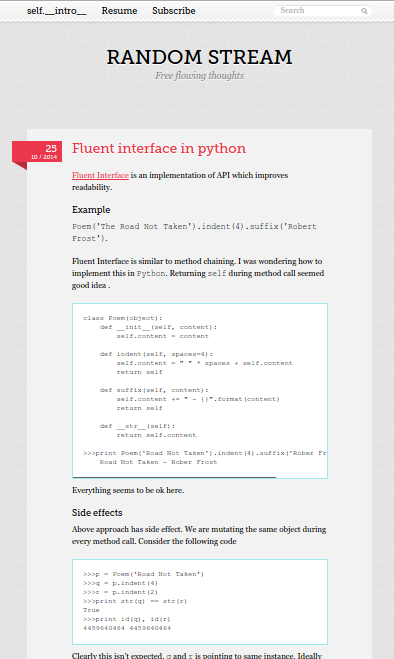Click the red date ribbon showing 25
394x659 pixels.
click(37, 151)
